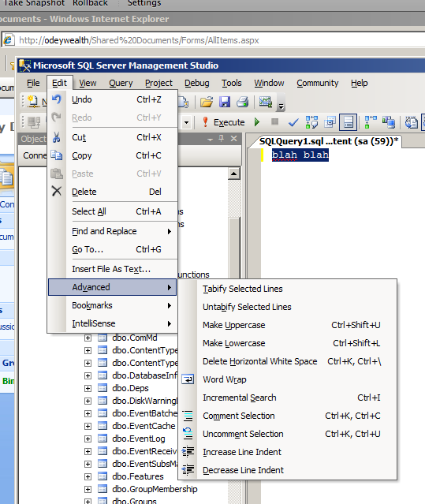Screen dimensions: 425x504
Task: Open Query Options toolbar icon
Action: [x=330, y=122]
